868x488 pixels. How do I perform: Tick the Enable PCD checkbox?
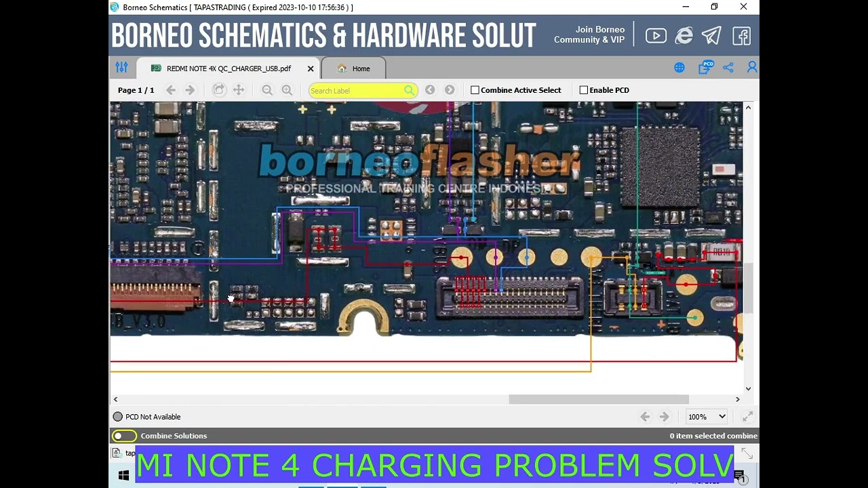[584, 90]
